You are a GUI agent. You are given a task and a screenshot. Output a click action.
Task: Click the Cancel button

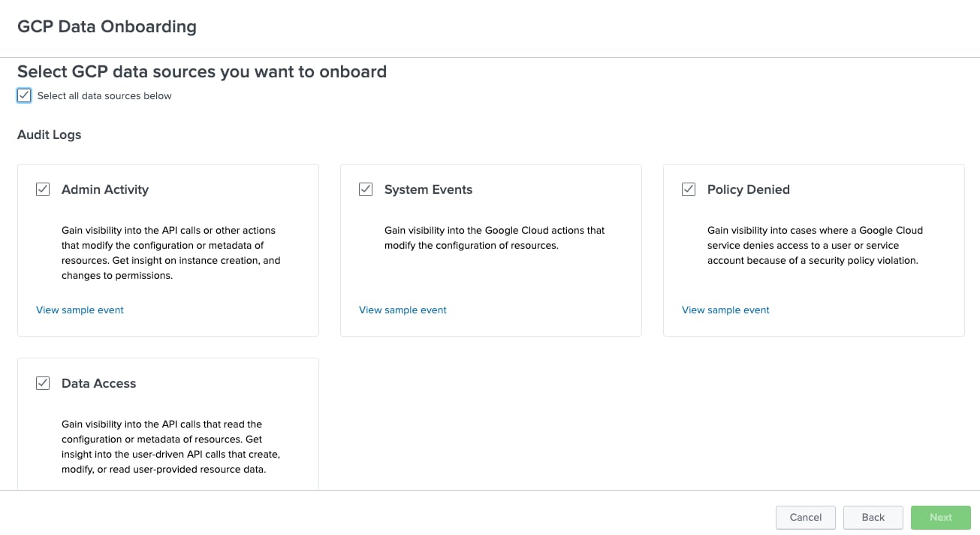[806, 517]
